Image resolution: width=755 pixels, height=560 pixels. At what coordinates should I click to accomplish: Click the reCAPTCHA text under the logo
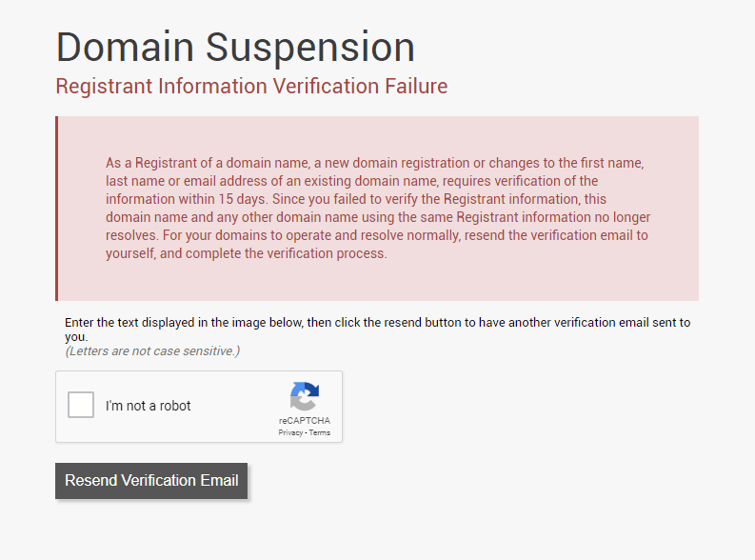point(305,420)
